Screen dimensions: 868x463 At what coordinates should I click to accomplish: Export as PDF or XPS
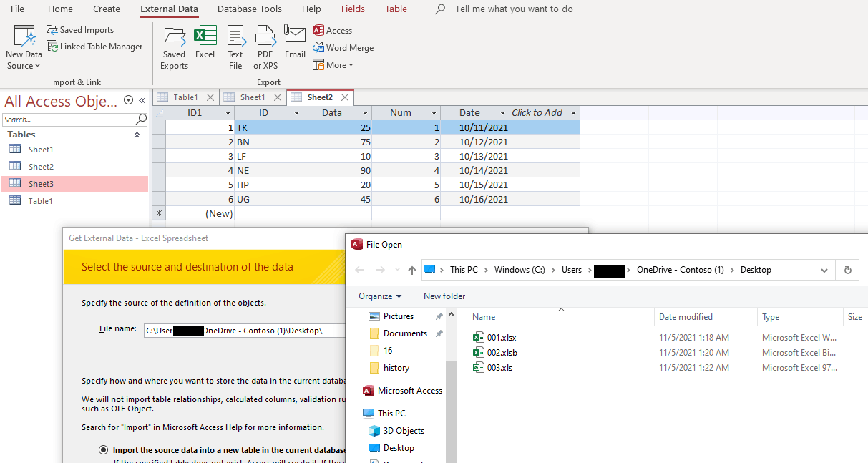coord(265,48)
